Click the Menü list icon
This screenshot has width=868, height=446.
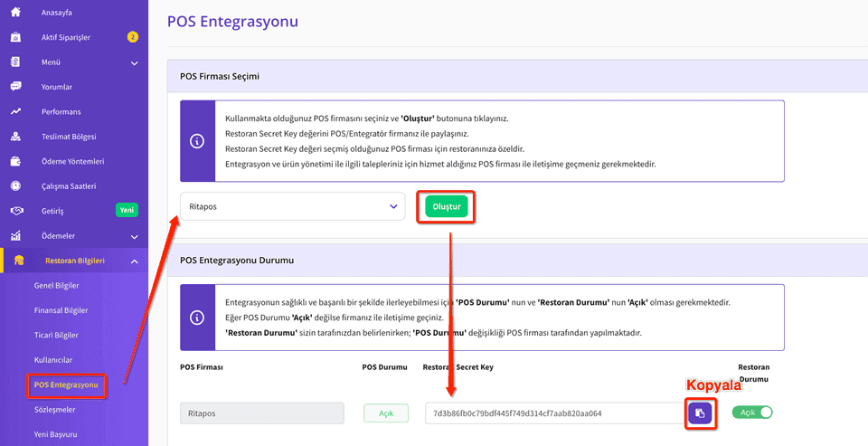pyautogui.click(x=15, y=62)
